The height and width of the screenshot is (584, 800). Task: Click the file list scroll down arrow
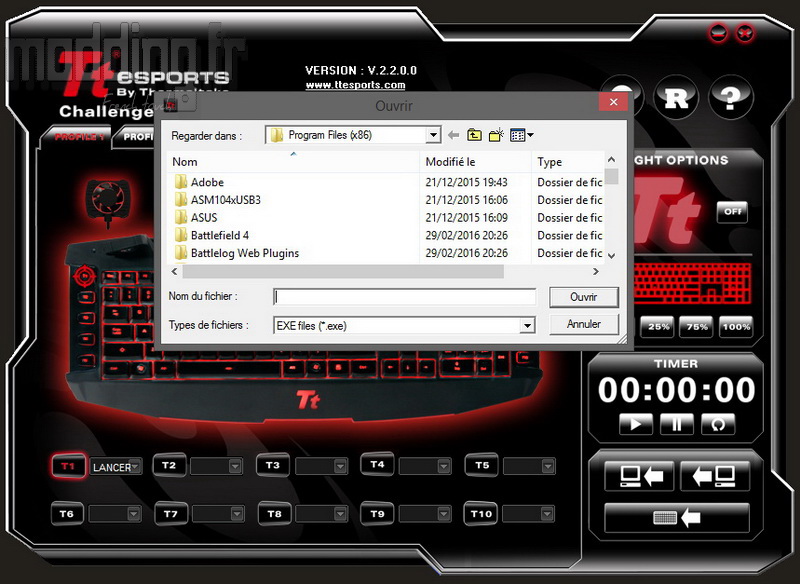pos(612,256)
